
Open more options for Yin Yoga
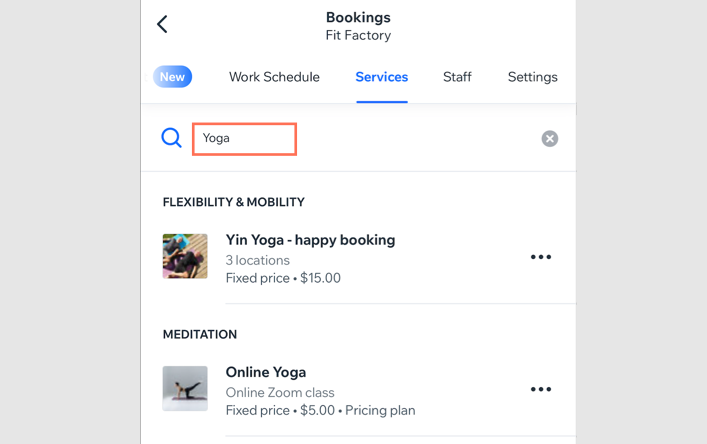[x=541, y=258]
